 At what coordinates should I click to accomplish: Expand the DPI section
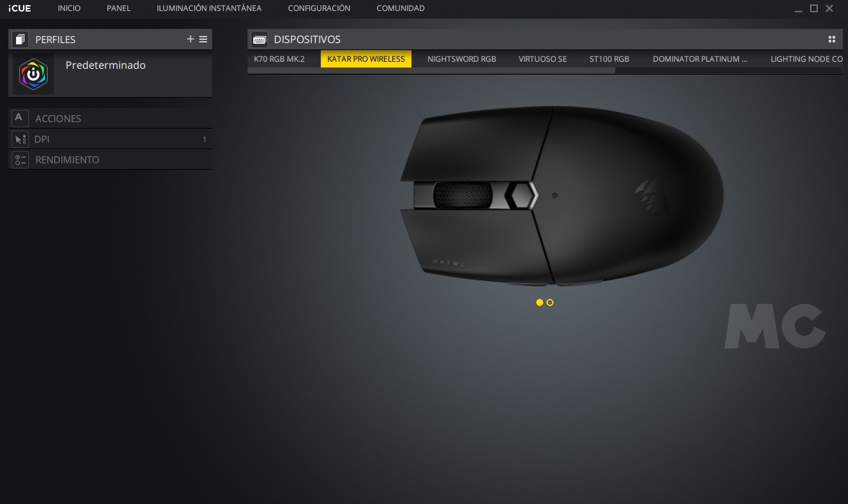[x=42, y=139]
